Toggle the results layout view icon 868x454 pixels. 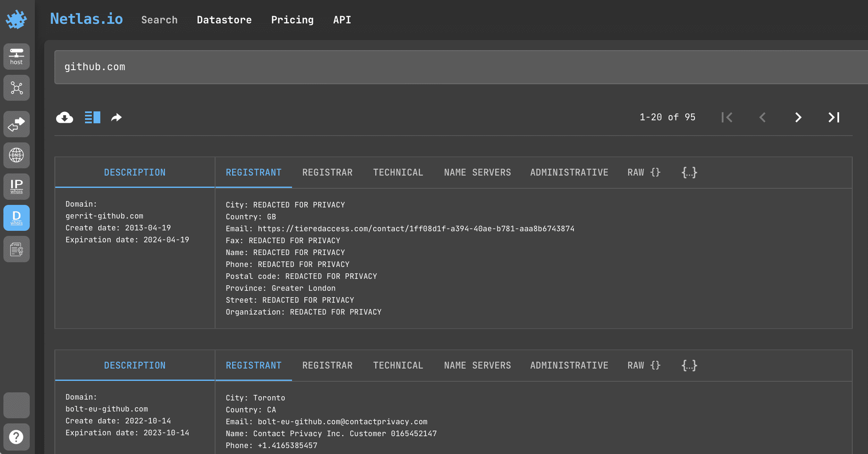pyautogui.click(x=93, y=117)
